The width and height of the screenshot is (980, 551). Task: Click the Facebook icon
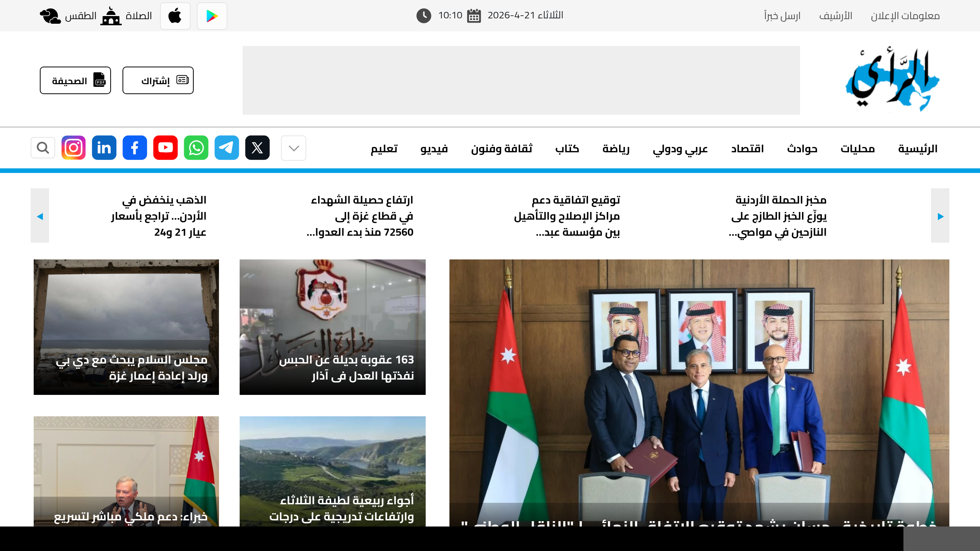[x=135, y=148]
